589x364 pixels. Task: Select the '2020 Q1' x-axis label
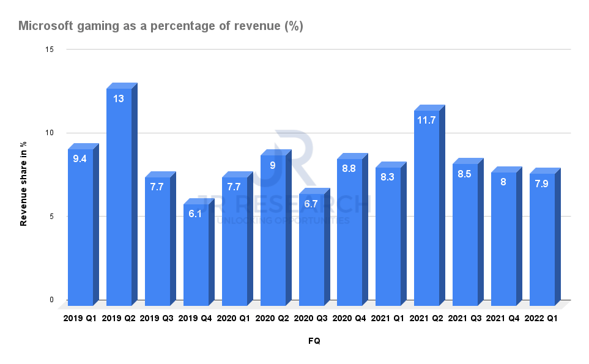234,319
